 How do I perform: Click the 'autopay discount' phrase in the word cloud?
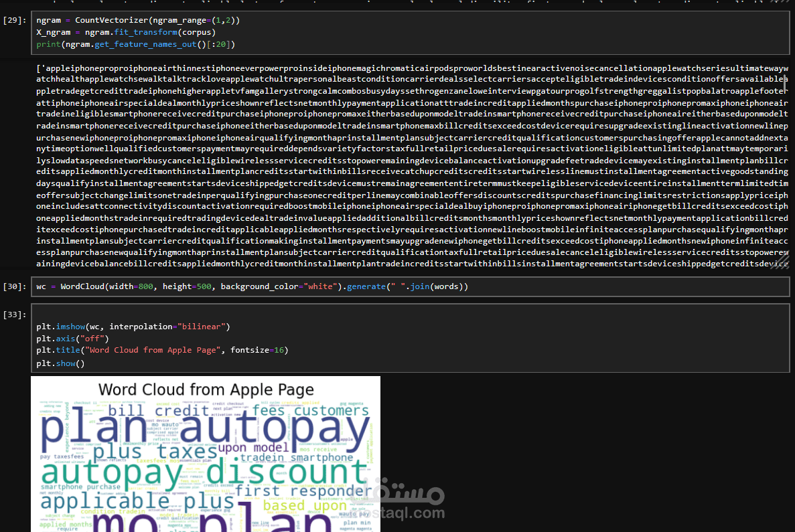pyautogui.click(x=204, y=472)
